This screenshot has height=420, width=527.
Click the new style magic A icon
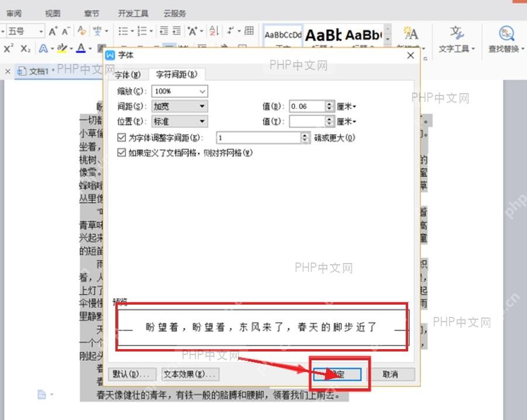(x=410, y=33)
